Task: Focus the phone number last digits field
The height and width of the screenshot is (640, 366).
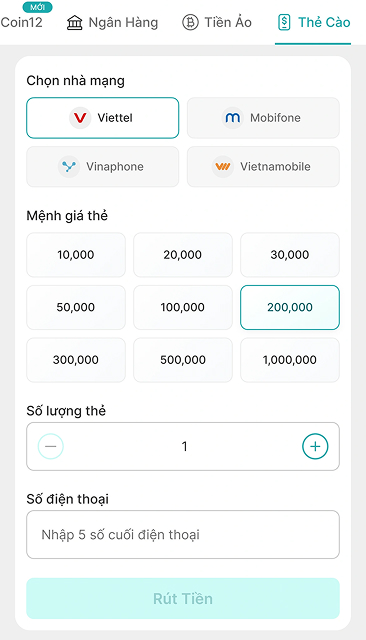Action: point(183,534)
